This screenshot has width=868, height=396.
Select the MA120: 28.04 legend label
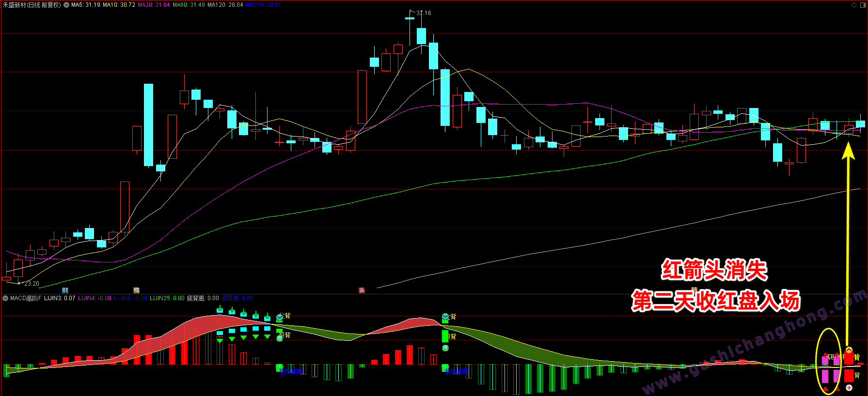pos(225,5)
